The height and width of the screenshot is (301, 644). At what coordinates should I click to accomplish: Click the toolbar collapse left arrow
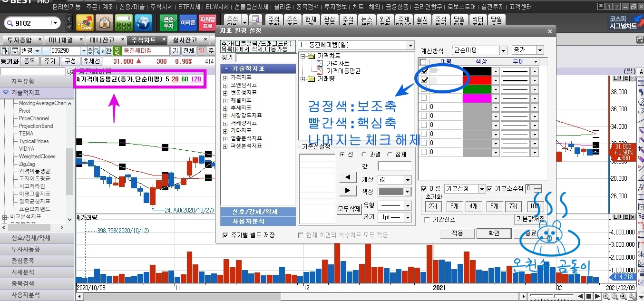(x=69, y=19)
